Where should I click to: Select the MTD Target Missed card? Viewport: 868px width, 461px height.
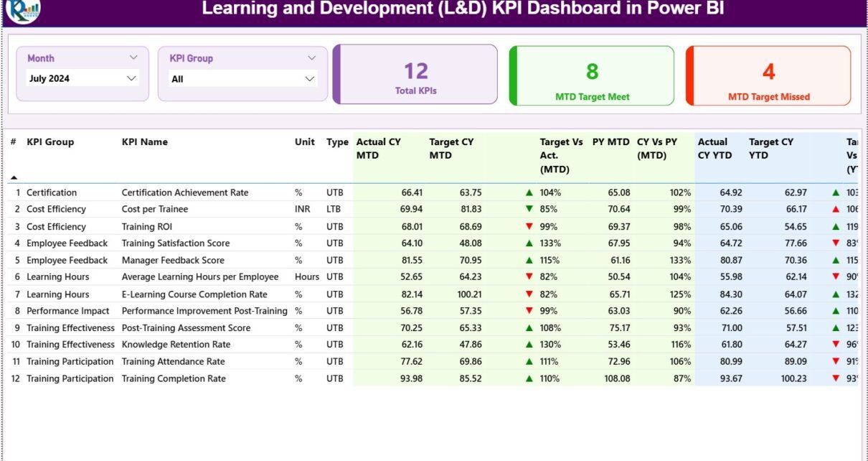(768, 76)
